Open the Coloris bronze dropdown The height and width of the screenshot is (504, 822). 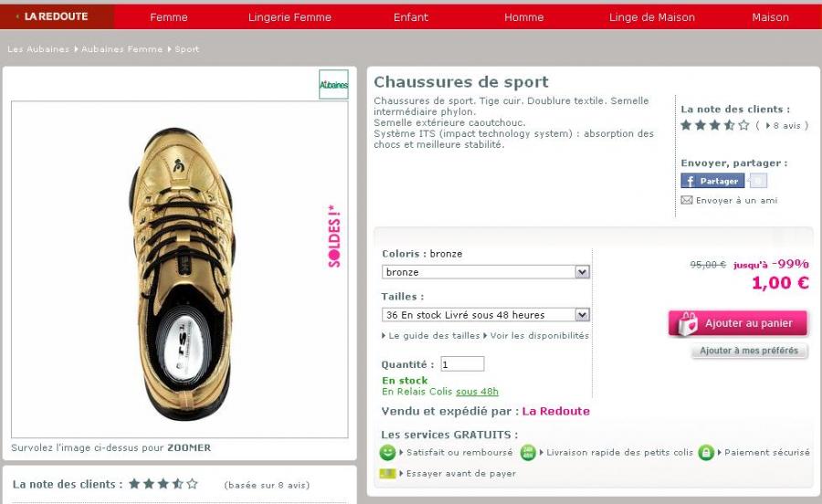pyautogui.click(x=485, y=272)
